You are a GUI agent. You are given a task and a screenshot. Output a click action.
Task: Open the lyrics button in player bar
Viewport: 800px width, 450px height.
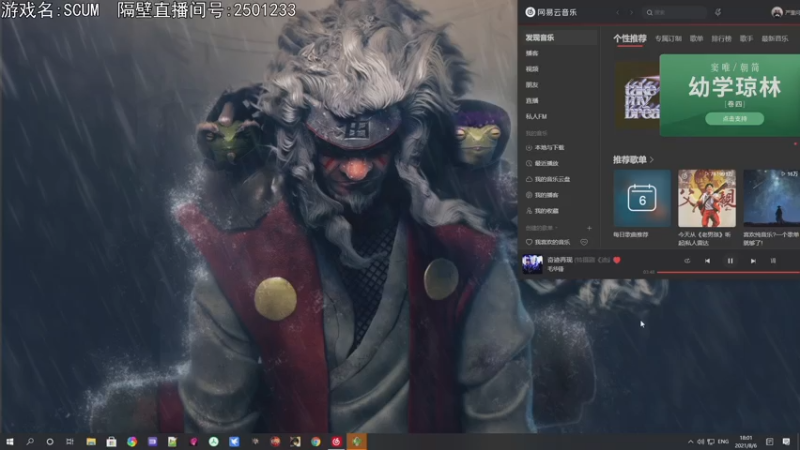click(773, 261)
